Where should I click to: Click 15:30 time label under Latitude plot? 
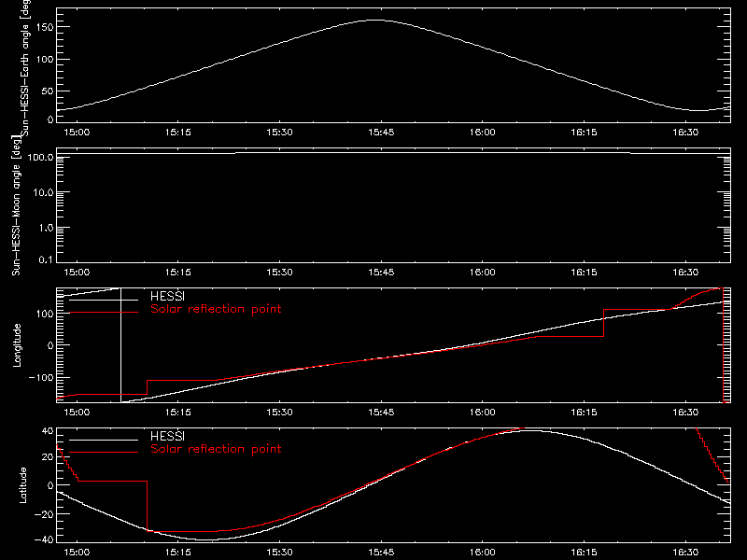click(279, 552)
